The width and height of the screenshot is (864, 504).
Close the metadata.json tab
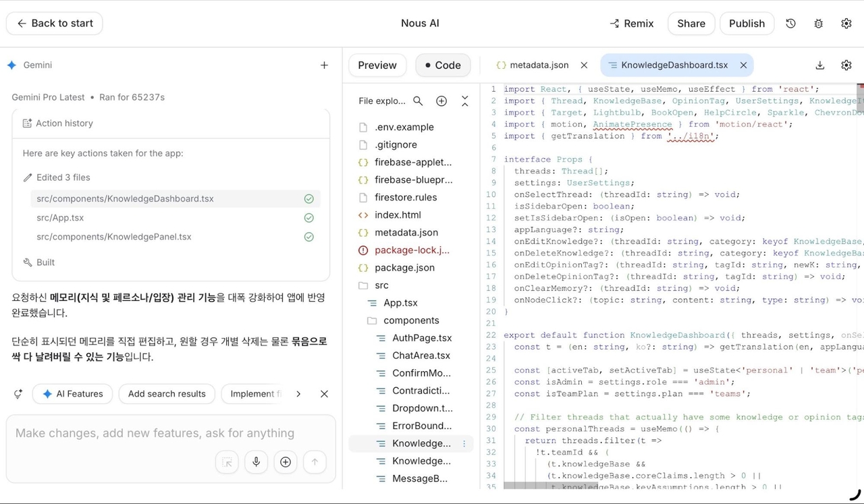[x=584, y=65]
